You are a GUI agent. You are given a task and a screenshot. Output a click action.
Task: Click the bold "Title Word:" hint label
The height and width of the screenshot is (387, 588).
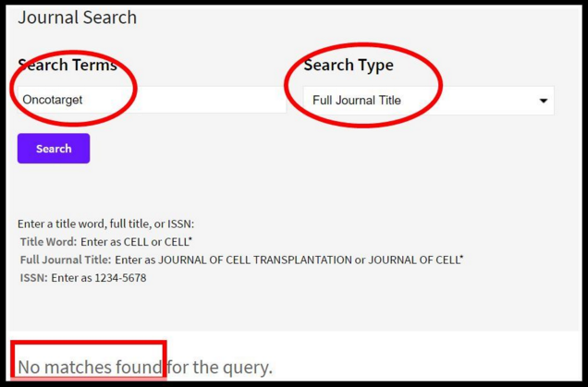48,241
